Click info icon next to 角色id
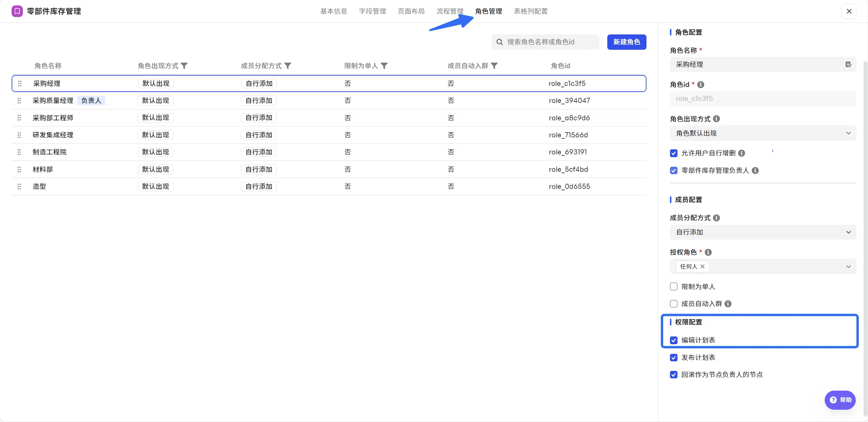This screenshot has height=422, width=868. point(701,85)
